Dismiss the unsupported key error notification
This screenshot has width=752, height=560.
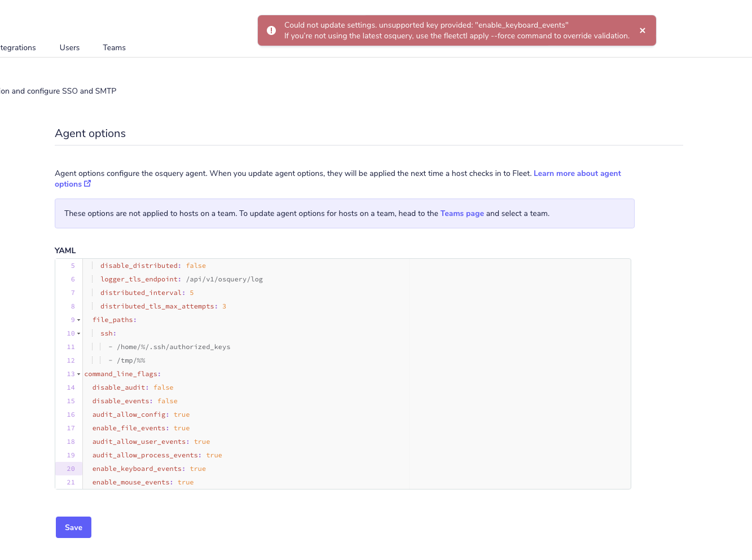pyautogui.click(x=643, y=30)
